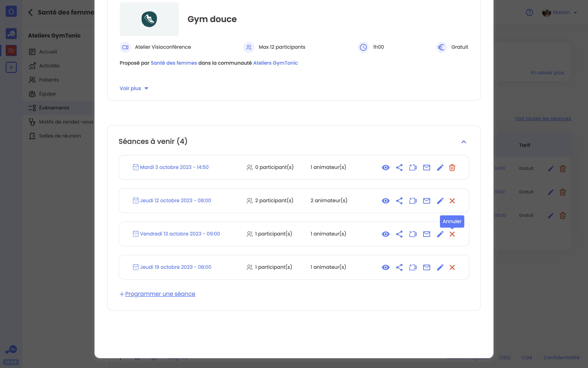Send email for Jeudi 12 octobre session
588x368 pixels.
pyautogui.click(x=426, y=201)
